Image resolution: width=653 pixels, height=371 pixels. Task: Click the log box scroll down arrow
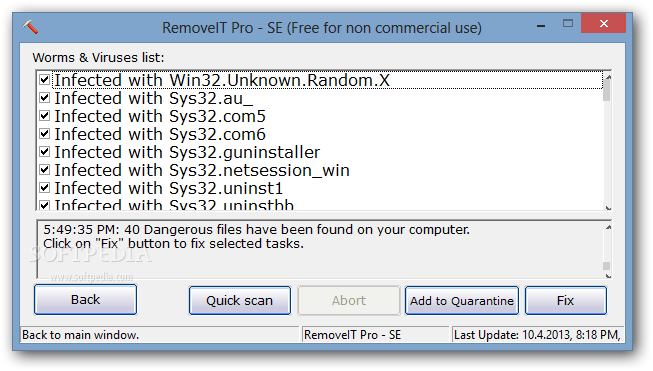point(608,276)
